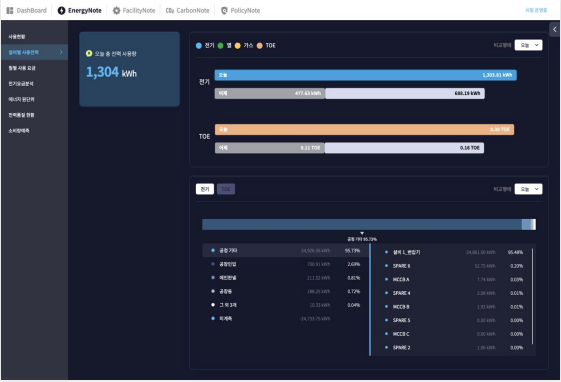Toggle the orange TOE legend dot
The width and height of the screenshot is (561, 382).
pos(259,45)
